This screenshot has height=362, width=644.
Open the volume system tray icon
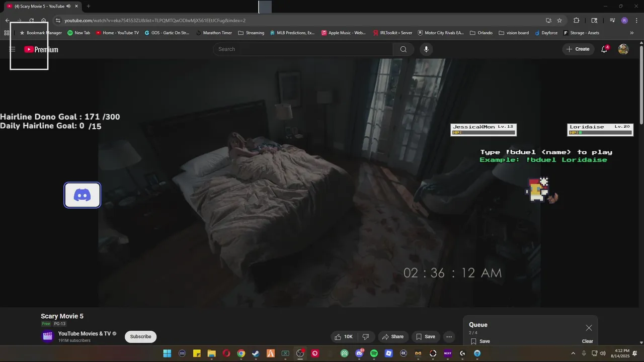click(x=603, y=353)
